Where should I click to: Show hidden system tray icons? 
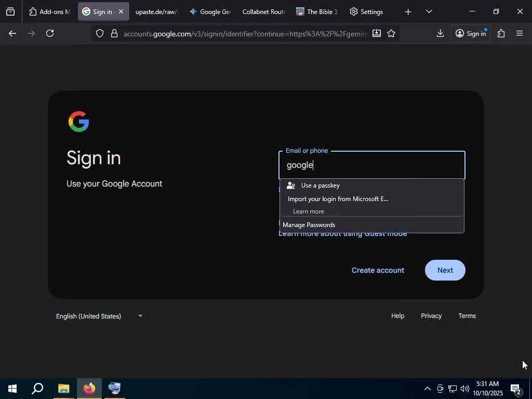428,389
